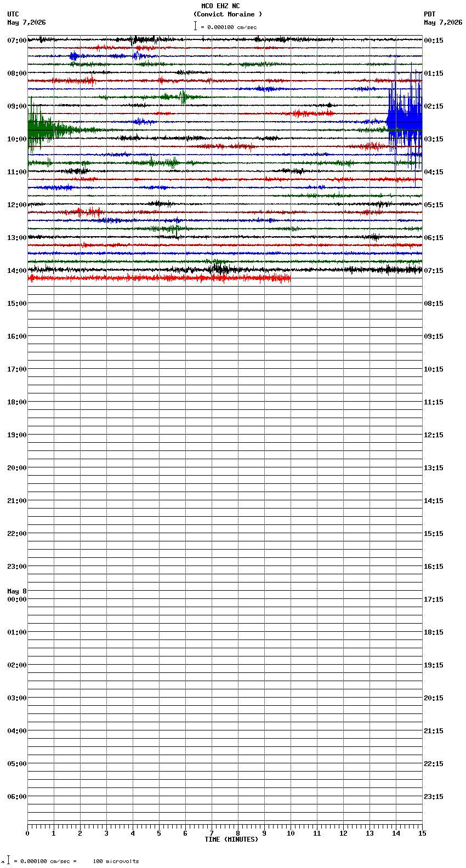Click the '21:00' UTC time label
466x868 pixels.
[x=17, y=501]
